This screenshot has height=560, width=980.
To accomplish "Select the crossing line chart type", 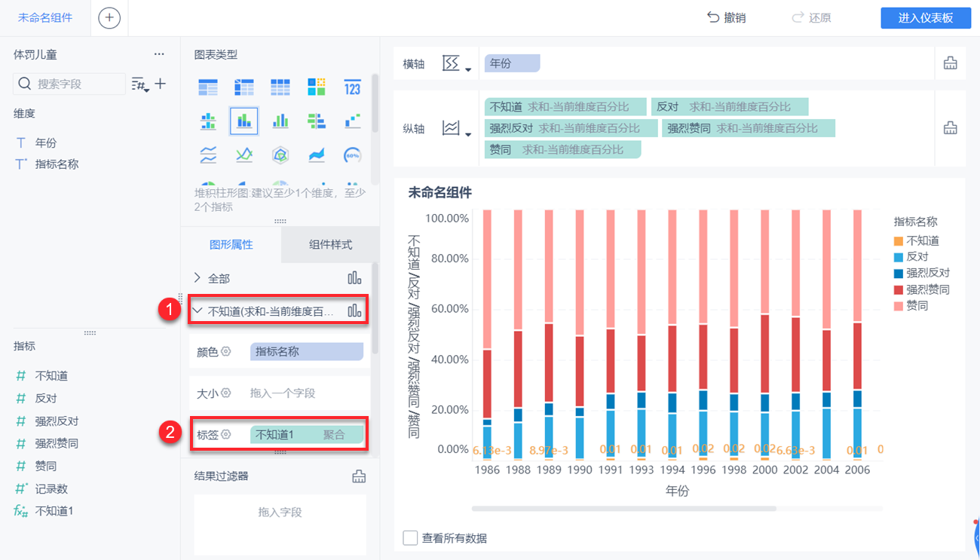I will coord(243,155).
